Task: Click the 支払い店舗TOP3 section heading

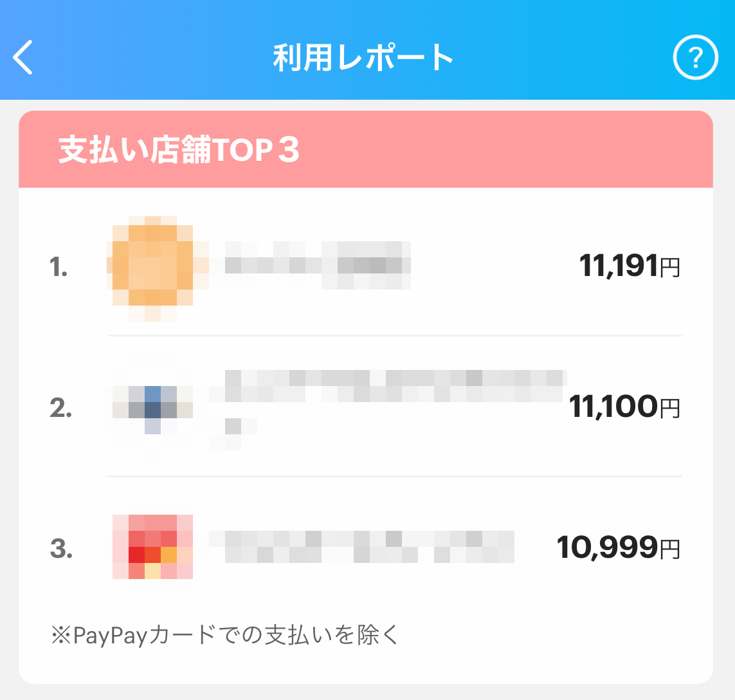Action: tap(179, 150)
